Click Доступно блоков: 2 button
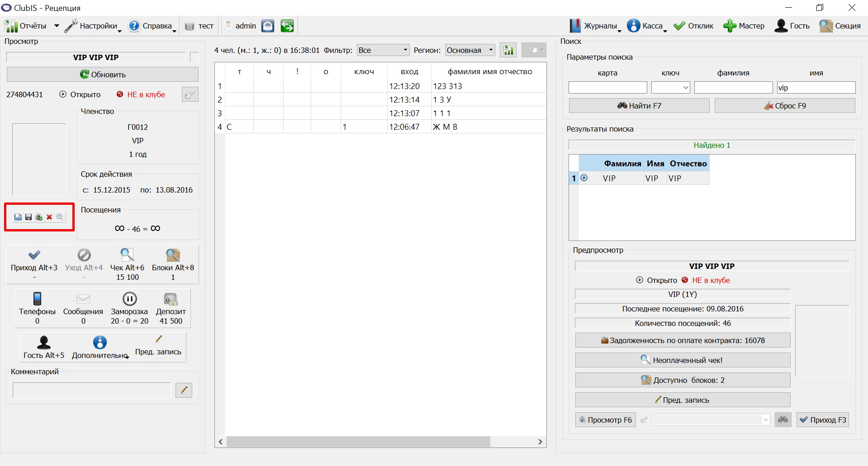Viewport: 868px width, 466px height. 683,380
